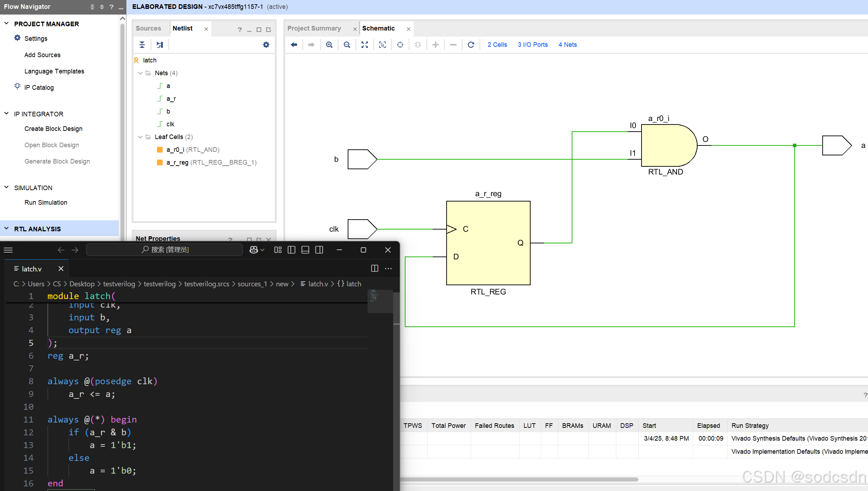Click the 3 I/O Ports link
Screen dimensions: 868x491
click(x=532, y=45)
